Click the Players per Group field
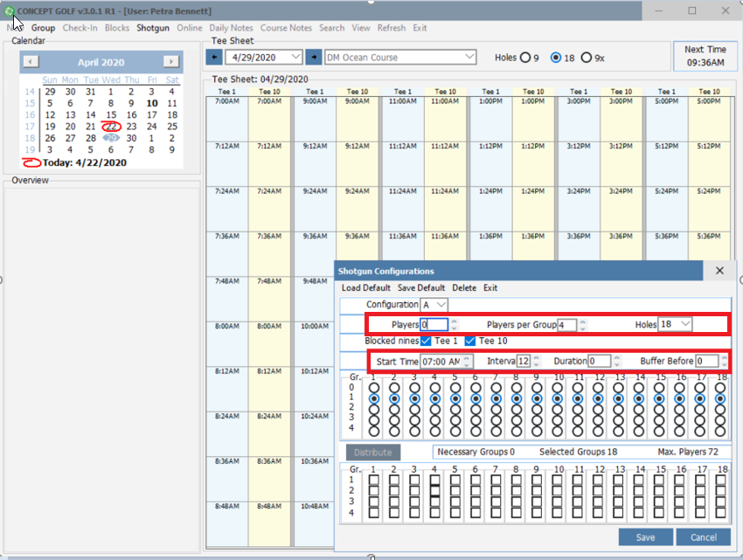743x560 pixels. point(566,325)
